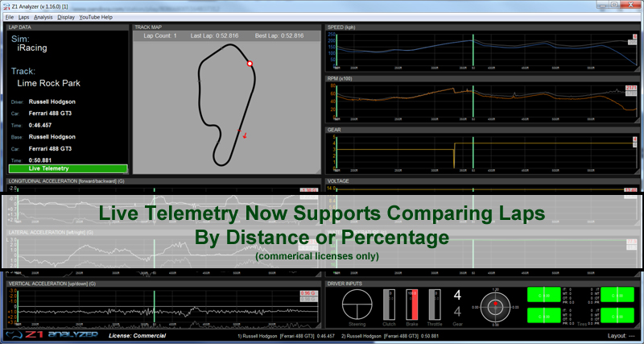Viewport: 644px width, 344px height.
Task: Click the Last Lap: 0:52.816 label
Action: [x=214, y=35]
